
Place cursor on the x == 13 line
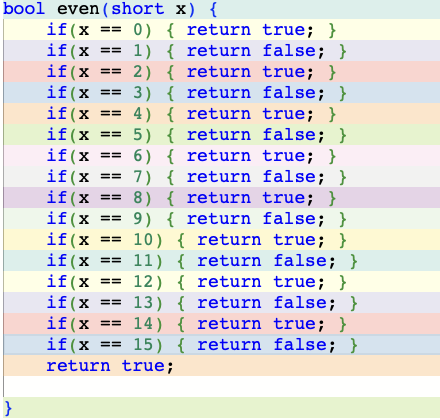pyautogui.click(x=221, y=303)
